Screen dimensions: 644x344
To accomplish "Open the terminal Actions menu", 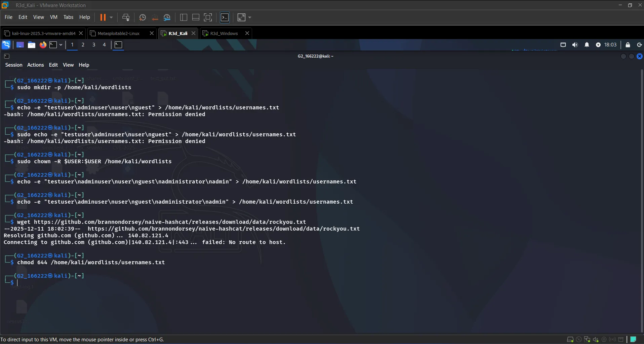I will [36, 65].
